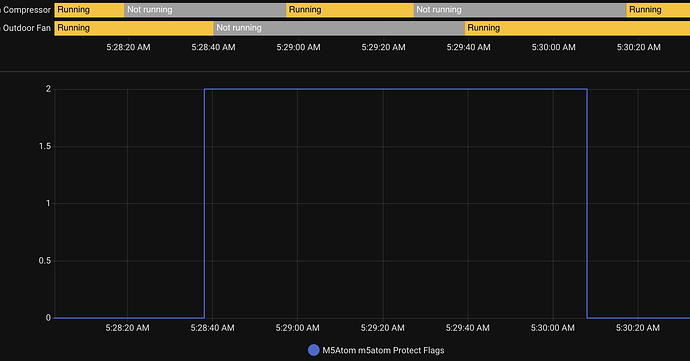Click the 5:30:00 AM label on timeline axis

pos(554,47)
